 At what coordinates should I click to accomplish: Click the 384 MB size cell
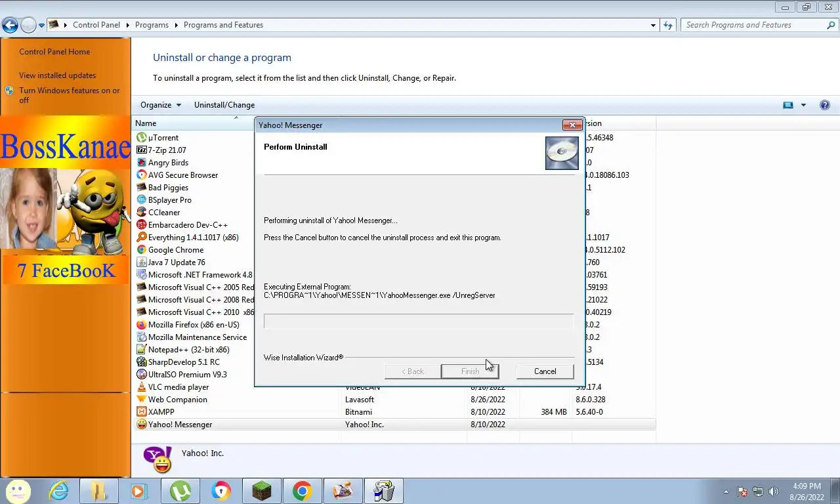tap(554, 412)
